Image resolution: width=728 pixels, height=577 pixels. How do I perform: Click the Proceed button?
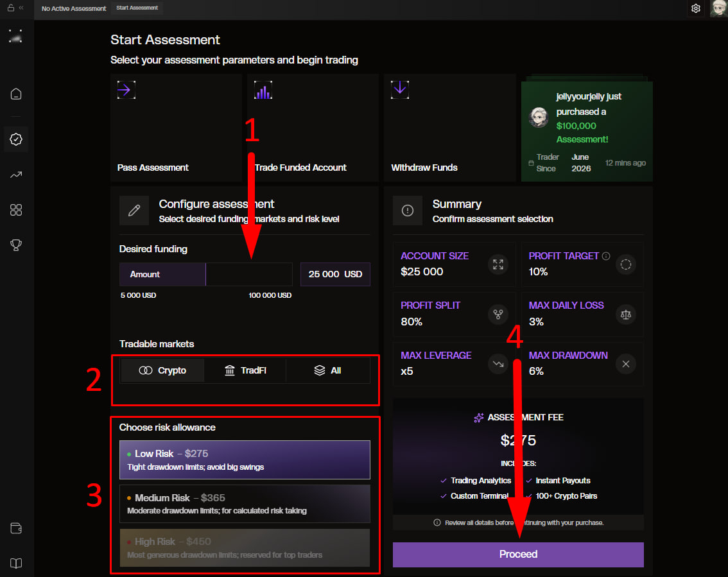pyautogui.click(x=518, y=555)
